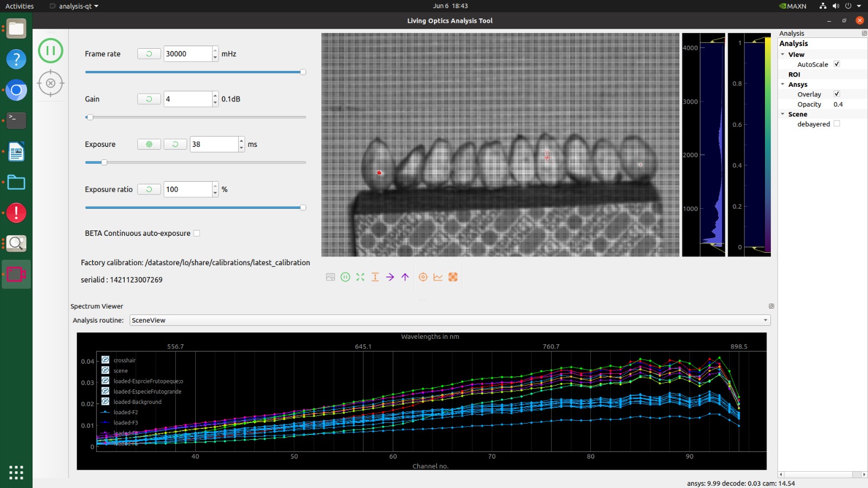Click the crosshair I-beam measurement icon
This screenshot has width=868, height=488.
(375, 277)
